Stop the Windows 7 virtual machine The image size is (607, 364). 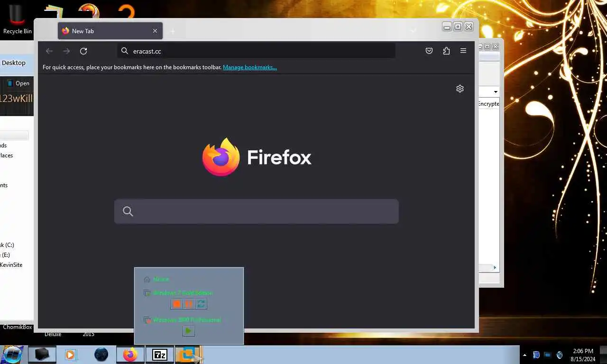click(176, 304)
